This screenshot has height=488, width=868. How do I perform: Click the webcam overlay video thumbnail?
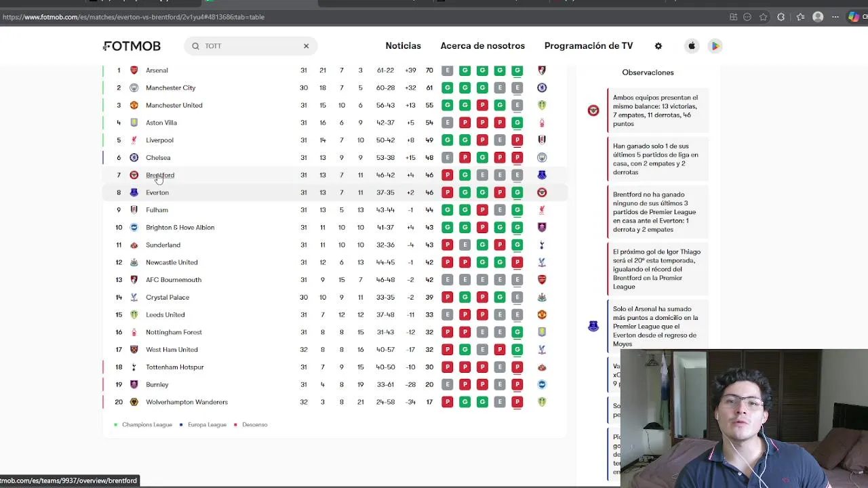[744, 419]
